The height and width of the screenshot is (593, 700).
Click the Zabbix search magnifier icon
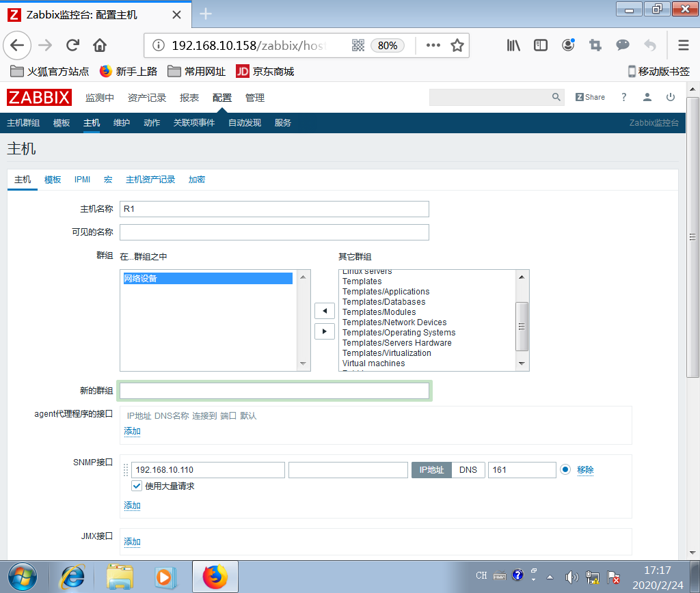[556, 97]
